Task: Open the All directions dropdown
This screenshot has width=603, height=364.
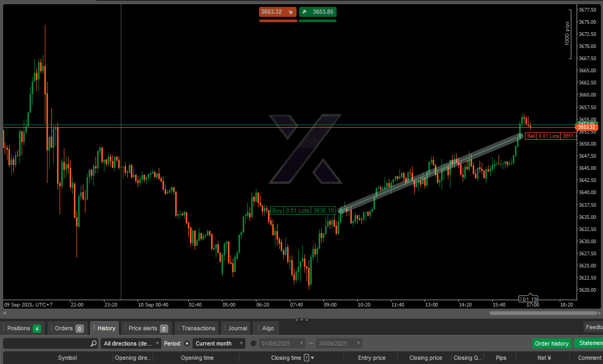Action: pos(131,343)
